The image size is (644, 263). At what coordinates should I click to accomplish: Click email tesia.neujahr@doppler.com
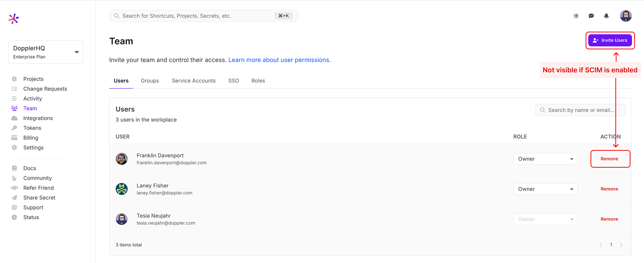[x=166, y=223]
